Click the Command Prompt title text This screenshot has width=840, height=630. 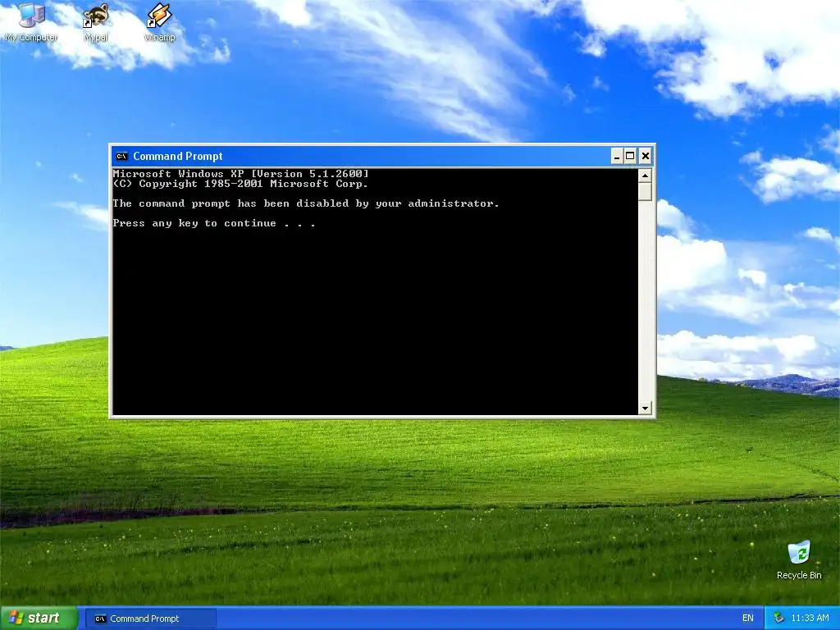click(x=178, y=157)
